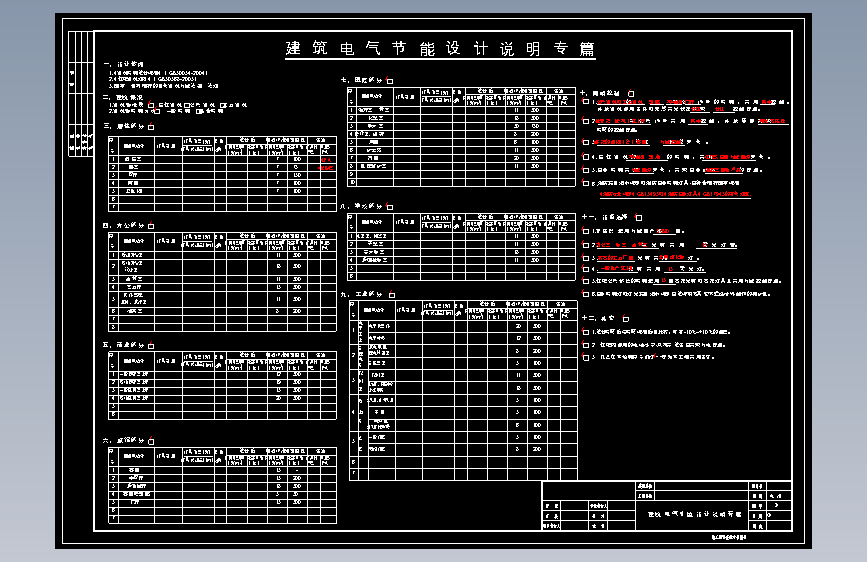Check item 6 box under section 十一

click(x=586, y=294)
